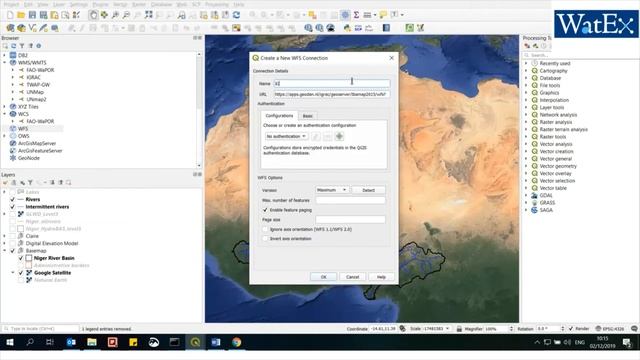Hide the Google Satellite layer
The image size is (640, 360).
[21, 273]
